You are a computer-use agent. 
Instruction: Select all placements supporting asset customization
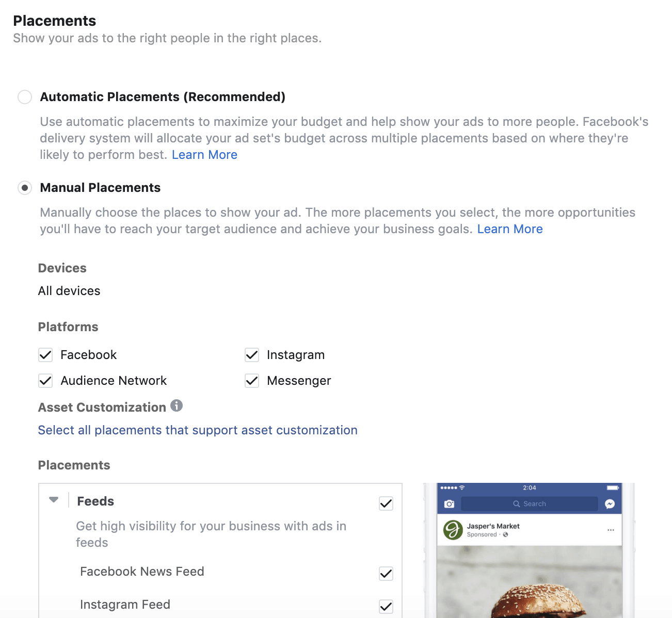198,430
